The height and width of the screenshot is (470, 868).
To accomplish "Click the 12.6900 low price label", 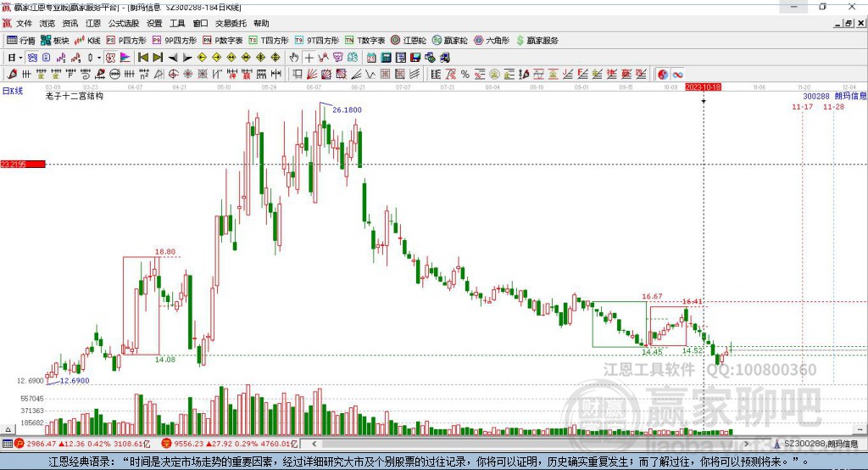I will (x=75, y=381).
